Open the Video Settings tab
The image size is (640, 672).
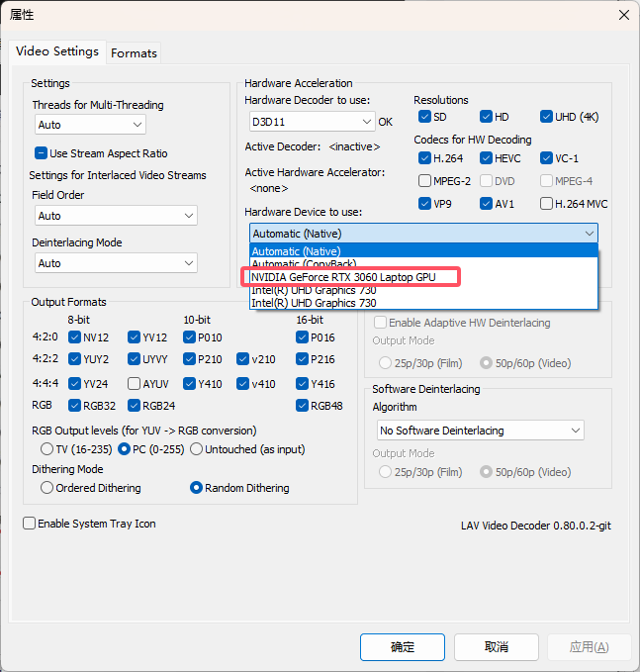[57, 51]
